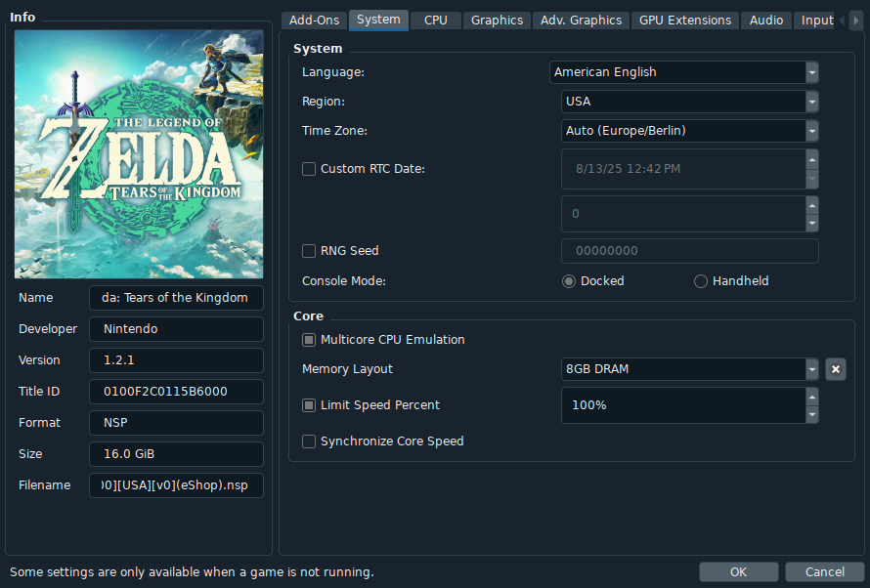The width and height of the screenshot is (870, 588).
Task: Increase the RTC offset value
Action: coord(811,205)
